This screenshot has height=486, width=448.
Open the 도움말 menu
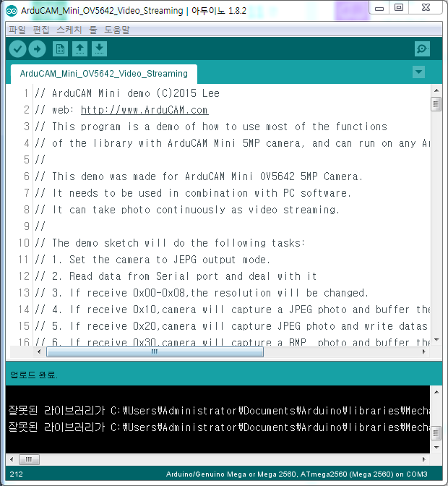tap(117, 30)
